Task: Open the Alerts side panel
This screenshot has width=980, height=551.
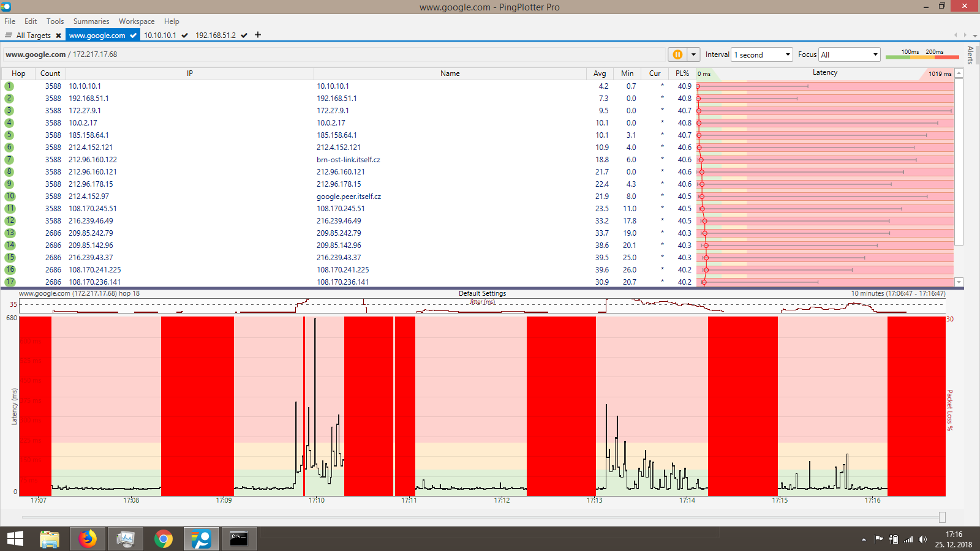Action: coord(970,54)
